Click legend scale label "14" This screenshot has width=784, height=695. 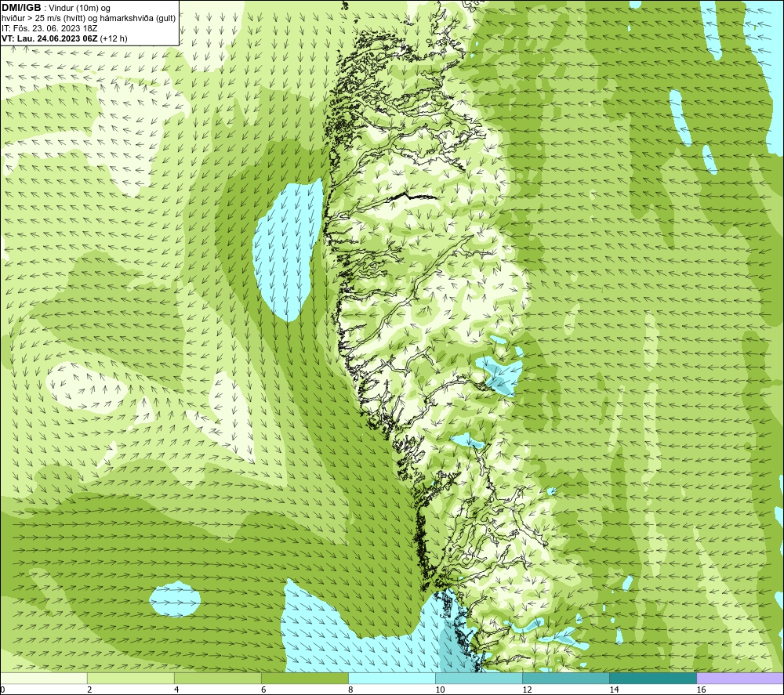tap(614, 690)
